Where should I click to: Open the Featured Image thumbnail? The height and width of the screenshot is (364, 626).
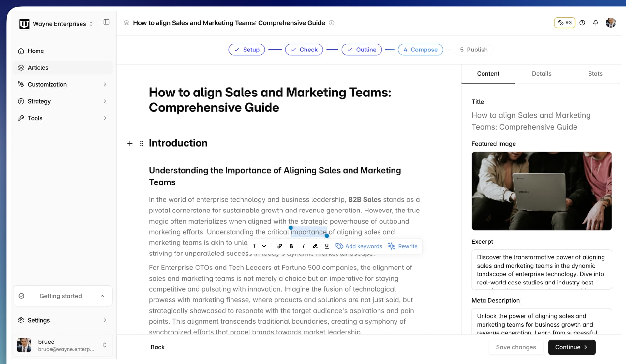(541, 191)
